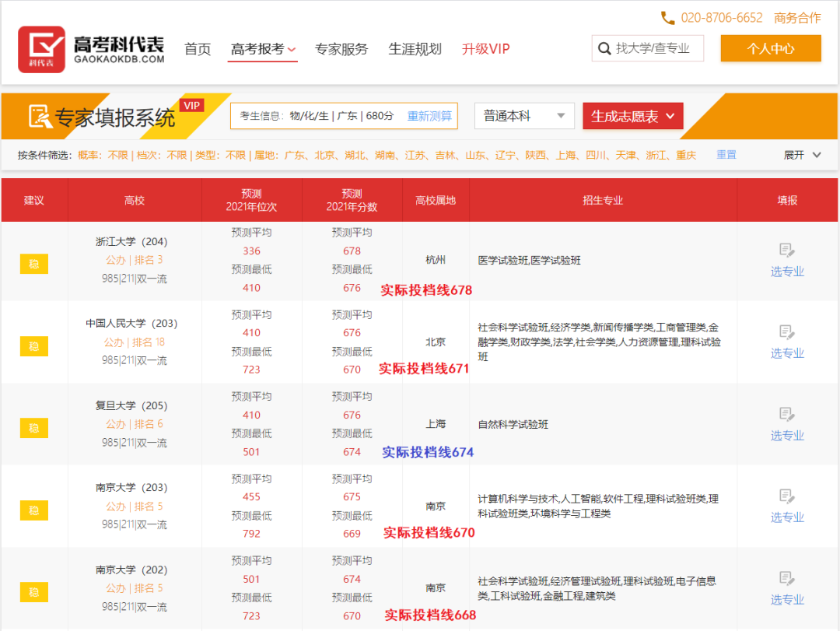The width and height of the screenshot is (840, 631).
Task: Click the 高校属地 column header
Action: click(436, 201)
